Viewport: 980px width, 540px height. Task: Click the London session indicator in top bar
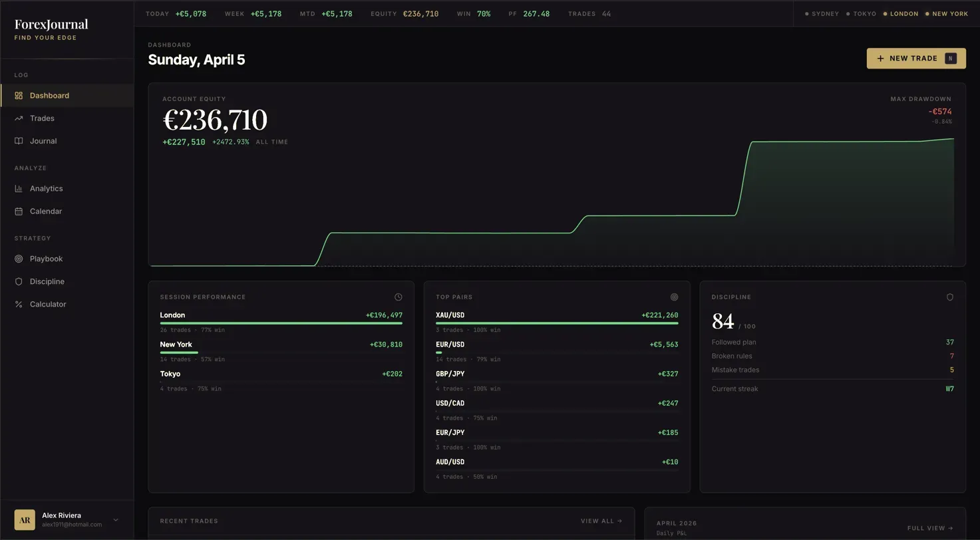901,14
